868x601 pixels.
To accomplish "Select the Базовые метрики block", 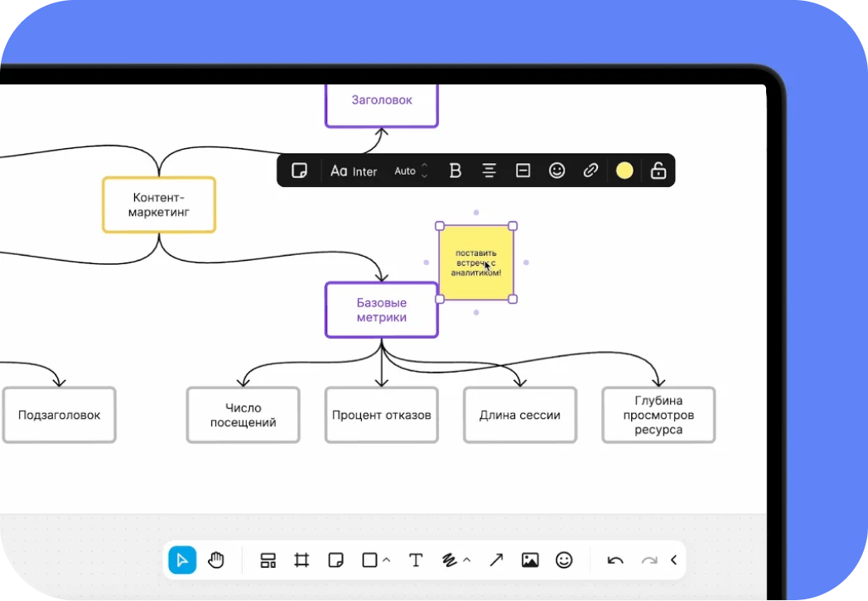I will [382, 310].
